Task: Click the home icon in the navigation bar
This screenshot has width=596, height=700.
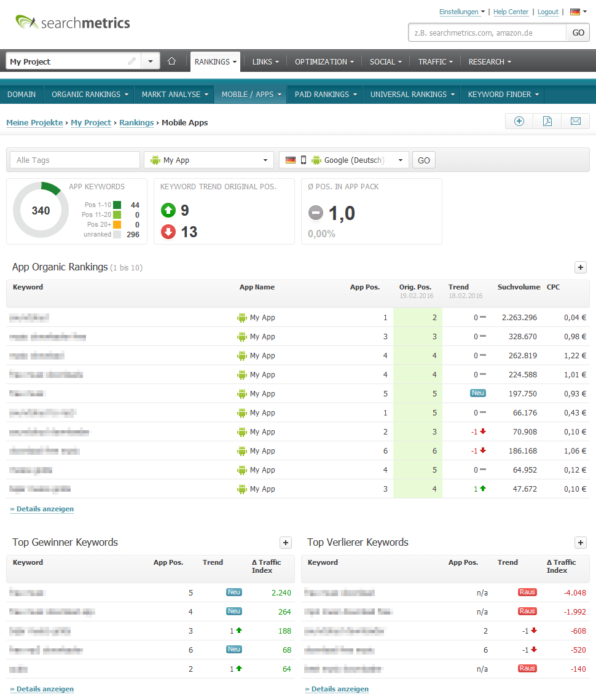Action: (x=171, y=61)
